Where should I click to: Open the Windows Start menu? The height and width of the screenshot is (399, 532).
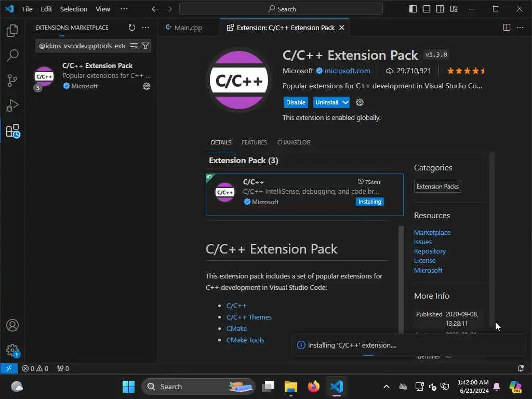pos(128,387)
